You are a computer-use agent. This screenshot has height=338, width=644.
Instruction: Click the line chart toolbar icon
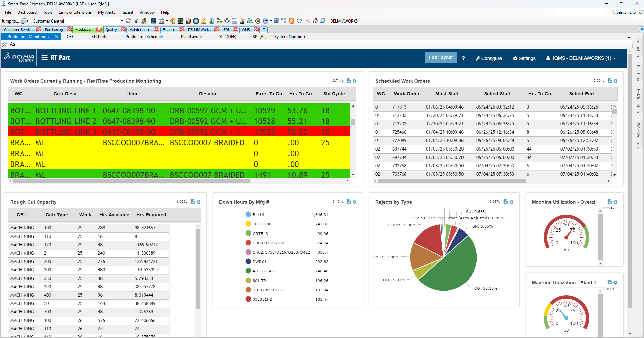[x=307, y=21]
